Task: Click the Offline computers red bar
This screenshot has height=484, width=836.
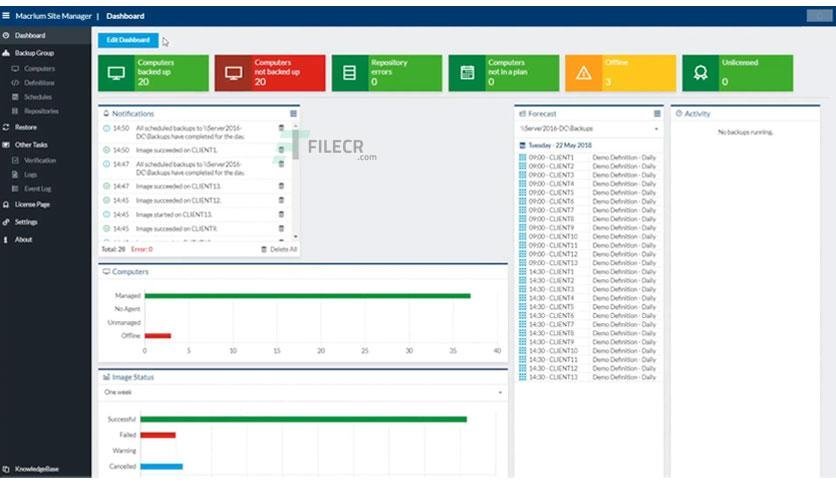Action: click(x=158, y=336)
